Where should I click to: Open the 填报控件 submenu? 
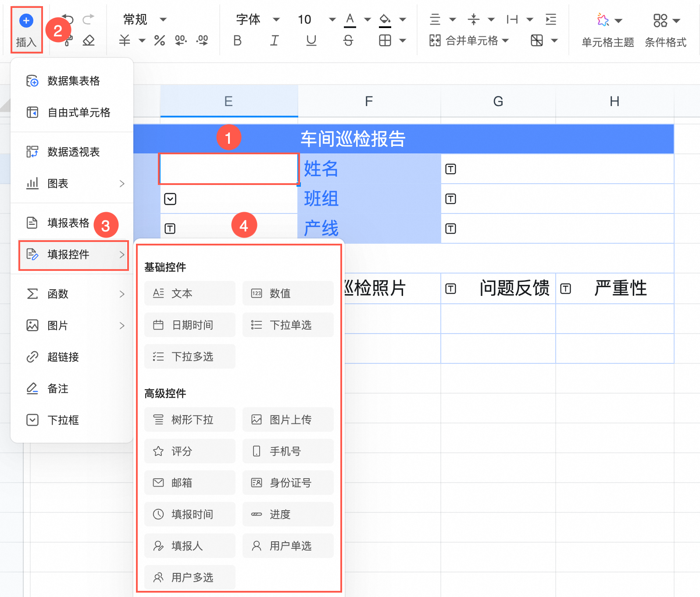point(73,255)
